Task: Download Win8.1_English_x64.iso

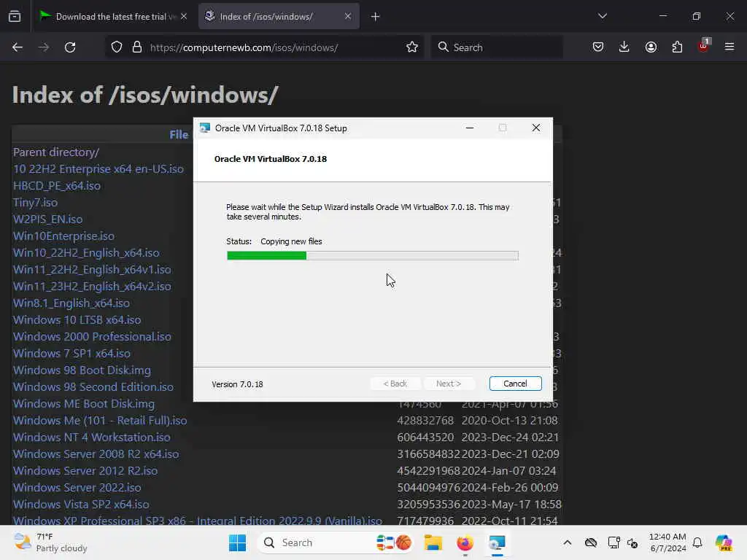Action: (71, 303)
